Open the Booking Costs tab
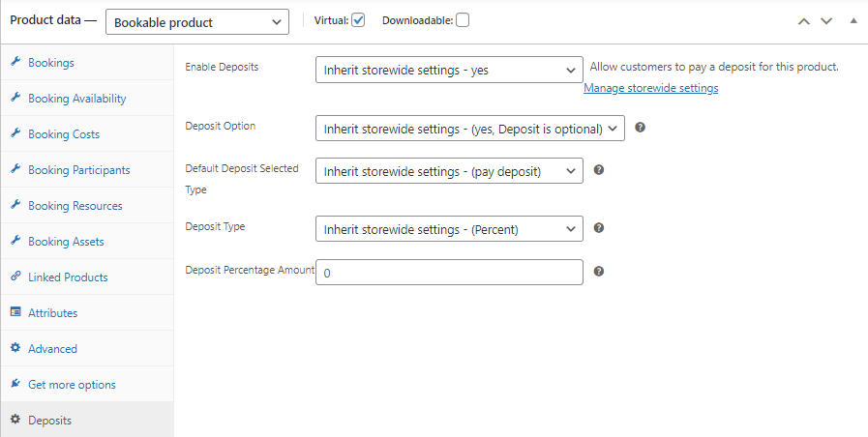The image size is (868, 437). [x=64, y=134]
